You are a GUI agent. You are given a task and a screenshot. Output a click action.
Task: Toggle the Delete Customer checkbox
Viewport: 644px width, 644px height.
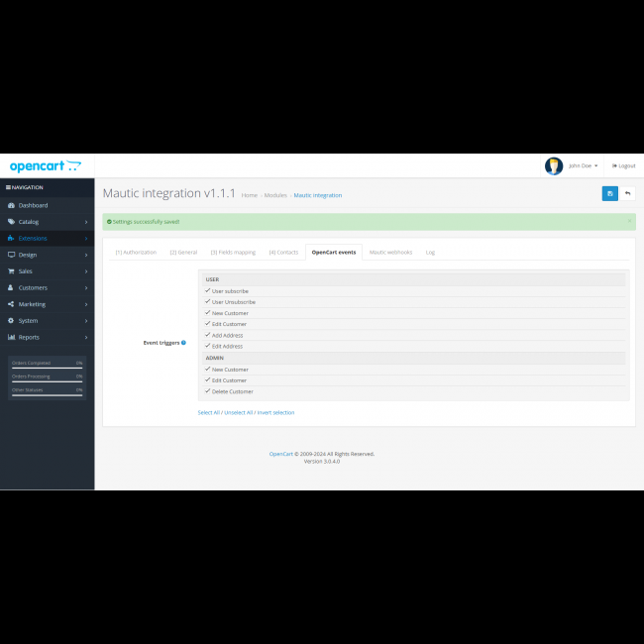[208, 391]
